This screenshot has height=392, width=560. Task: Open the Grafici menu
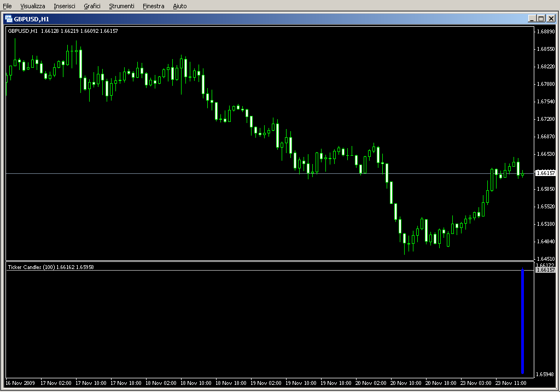click(x=92, y=6)
